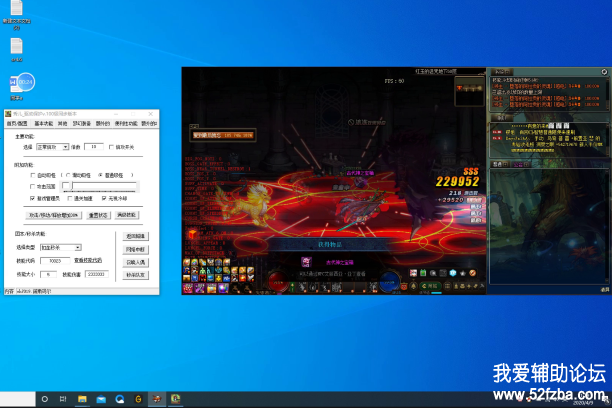Click the top button in the right-side column of the dungeon section
Viewport: 612px width, 408px height.
pyautogui.click(x=135, y=236)
